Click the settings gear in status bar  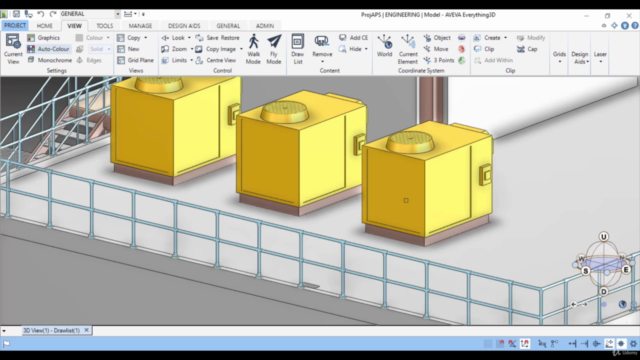(633, 344)
